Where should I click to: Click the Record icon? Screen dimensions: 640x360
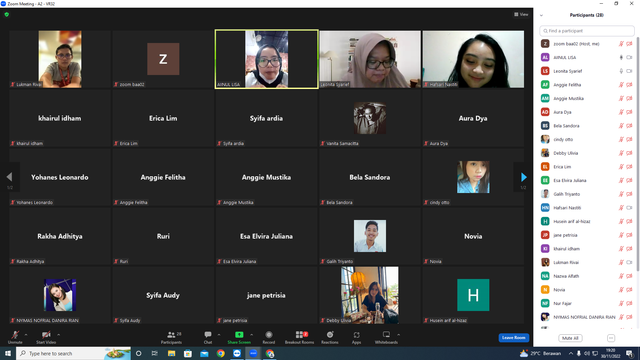pyautogui.click(x=269, y=335)
